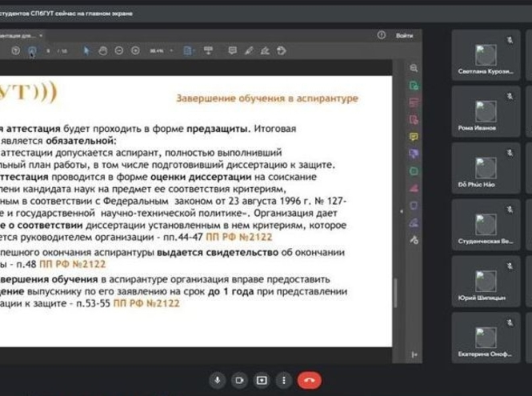This screenshot has width=532, height=396.
Task: Open ПП РФ №2122 link after п.48
Action: point(73,264)
